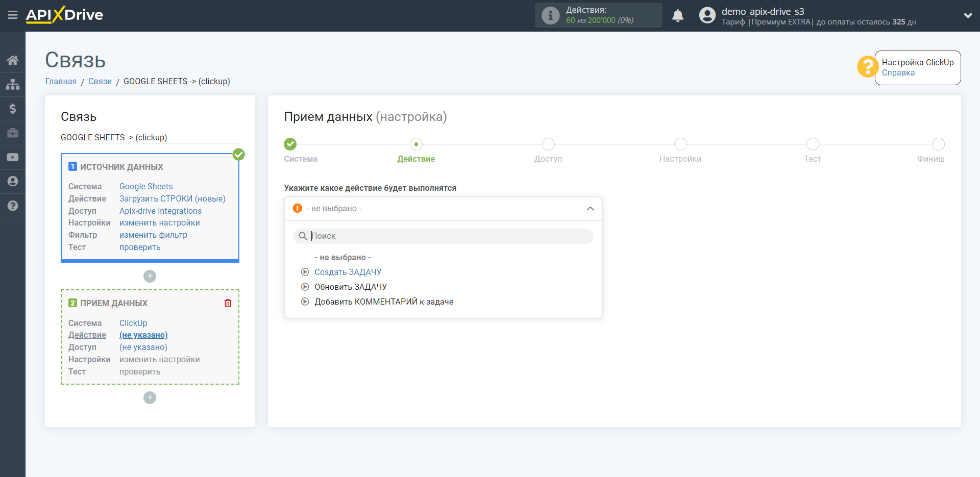The image size is (980, 477).
Task: Open Загрузить СТРОКИ (новые) action link
Action: (173, 198)
